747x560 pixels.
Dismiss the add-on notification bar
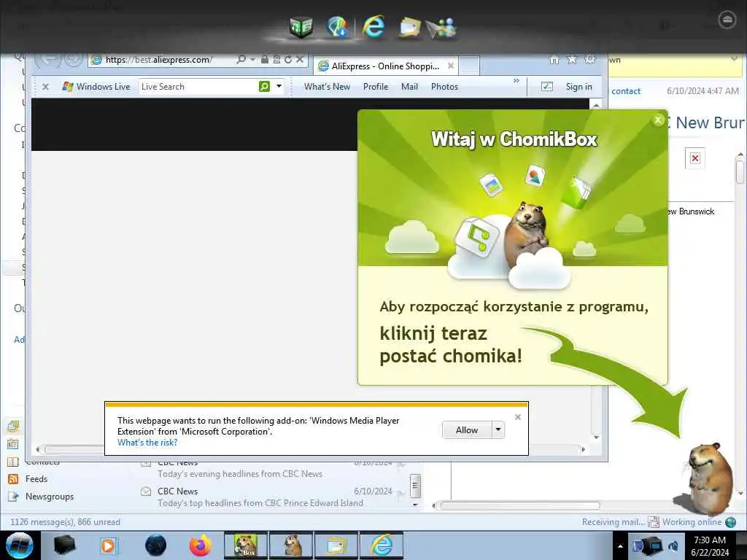click(x=518, y=417)
